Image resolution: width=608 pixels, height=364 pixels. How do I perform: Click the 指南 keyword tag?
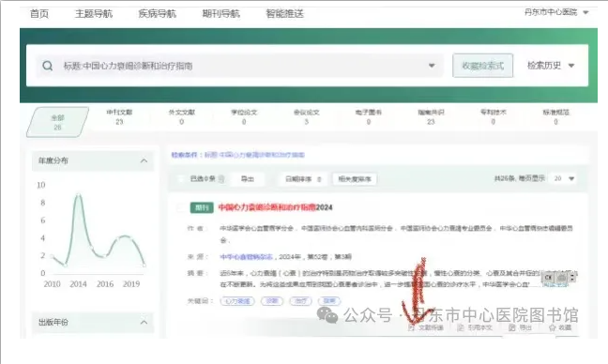[x=329, y=301]
